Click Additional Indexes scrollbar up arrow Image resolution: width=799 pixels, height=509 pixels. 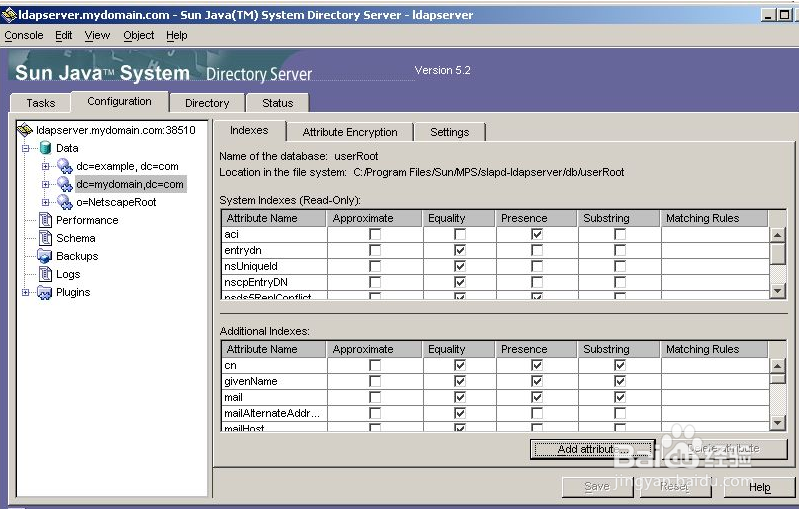click(778, 366)
